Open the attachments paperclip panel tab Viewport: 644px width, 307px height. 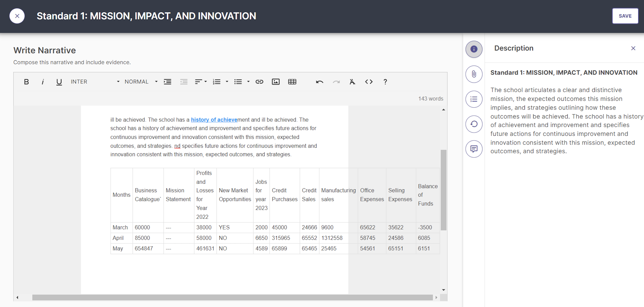click(x=474, y=74)
